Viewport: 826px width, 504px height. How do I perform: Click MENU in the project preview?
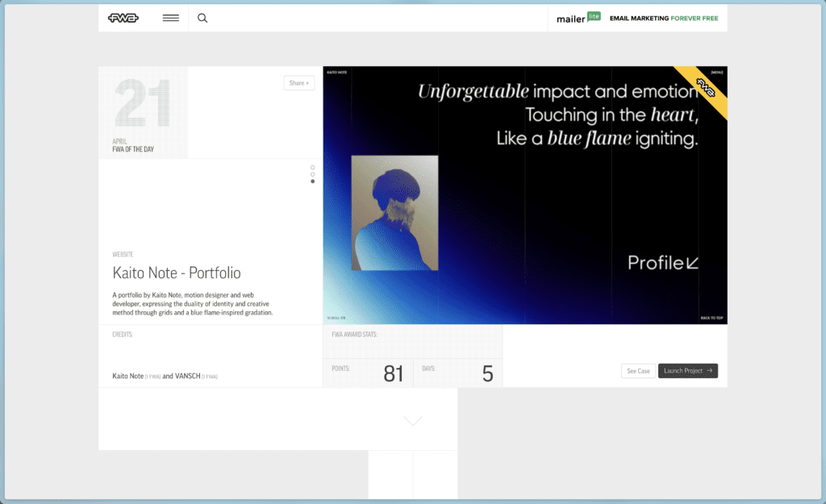point(716,73)
